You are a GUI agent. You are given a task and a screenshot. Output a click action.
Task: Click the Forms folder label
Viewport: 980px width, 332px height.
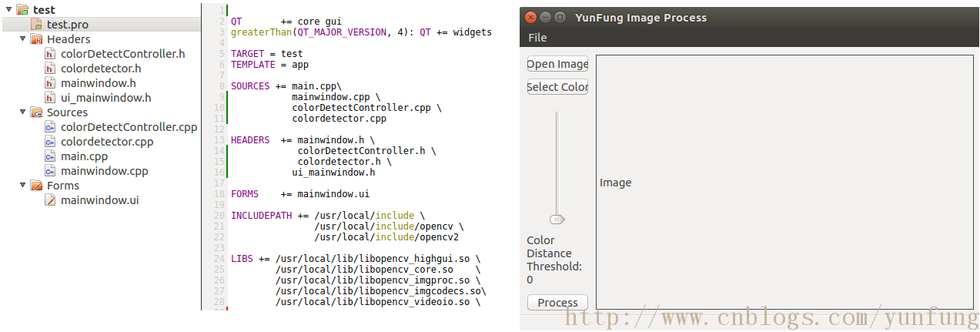click(x=63, y=186)
